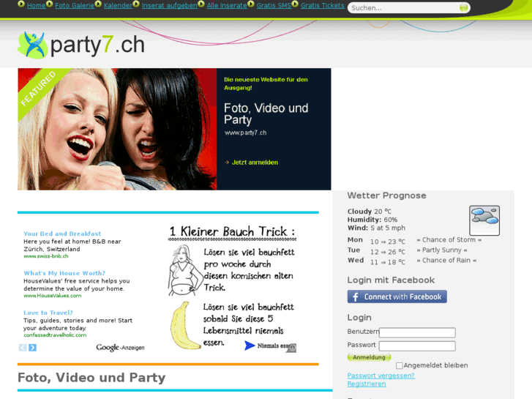532x399 pixels.
Task: Open Passwort vergessen link
Action: [381, 376]
